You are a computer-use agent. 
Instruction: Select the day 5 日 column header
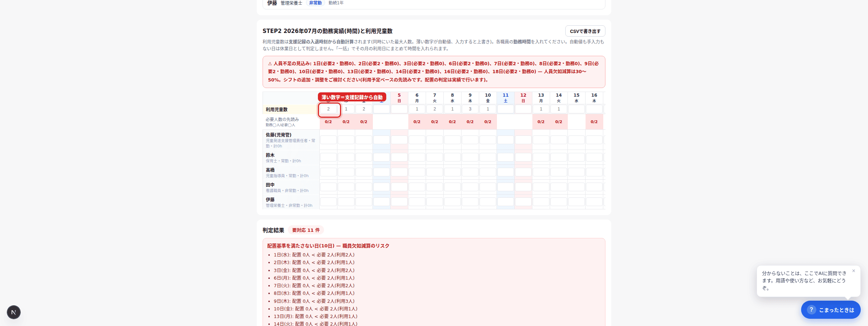pos(399,98)
